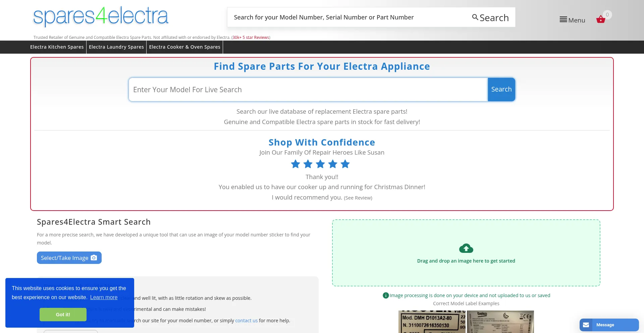The height and width of the screenshot is (333, 644).
Task: Click the 'Spares4Electra Smart Search' heading
Action: (94, 222)
